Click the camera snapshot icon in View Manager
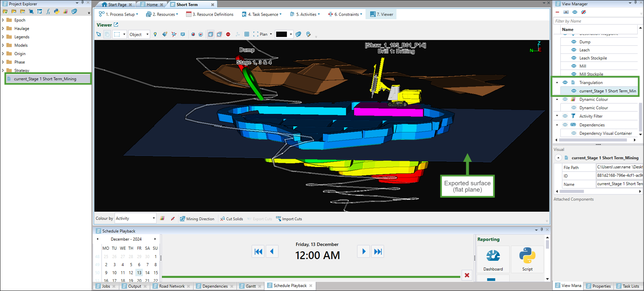644x291 pixels. coord(566,12)
